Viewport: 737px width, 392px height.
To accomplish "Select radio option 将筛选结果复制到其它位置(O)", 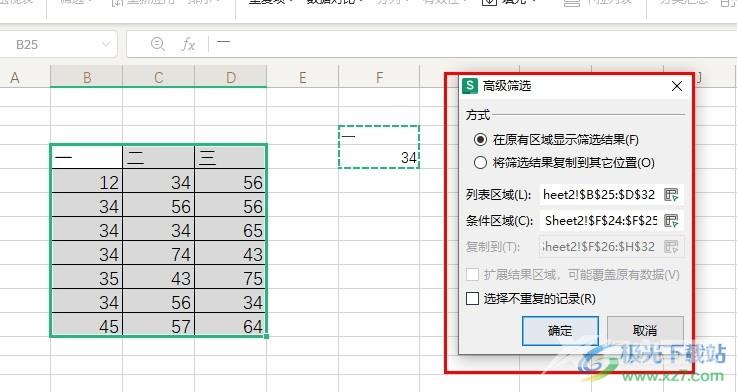I will [x=480, y=163].
